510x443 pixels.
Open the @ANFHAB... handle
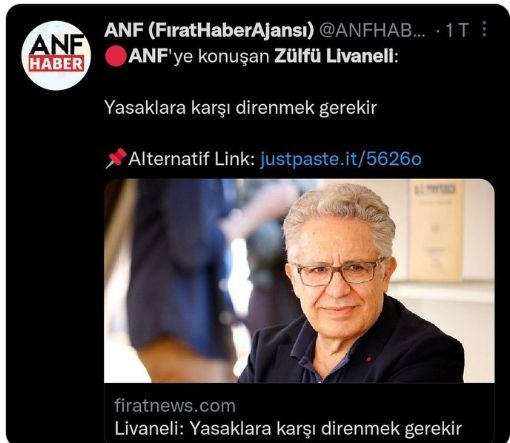click(372, 30)
